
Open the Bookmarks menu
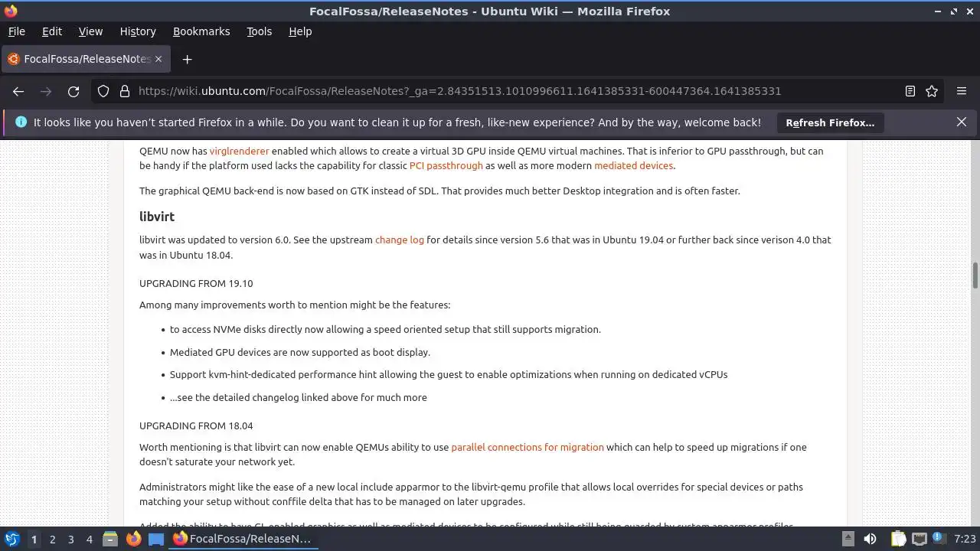click(201, 31)
